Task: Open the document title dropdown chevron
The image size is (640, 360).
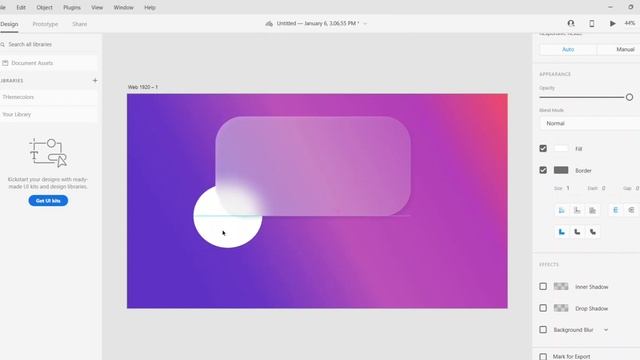Action: 365,24
